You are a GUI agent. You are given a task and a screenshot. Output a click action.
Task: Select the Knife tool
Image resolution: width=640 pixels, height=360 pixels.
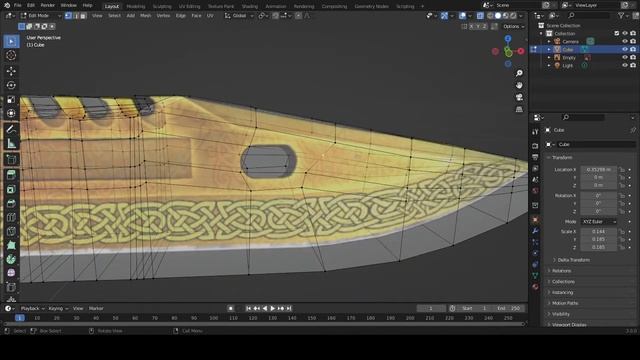tap(11, 231)
